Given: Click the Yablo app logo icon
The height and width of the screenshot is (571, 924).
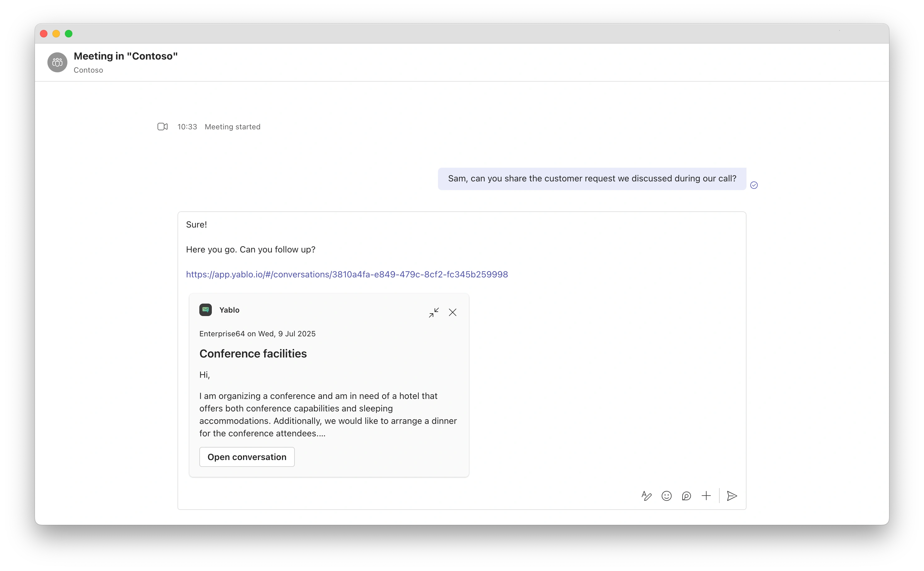Looking at the screenshot, I should point(206,310).
